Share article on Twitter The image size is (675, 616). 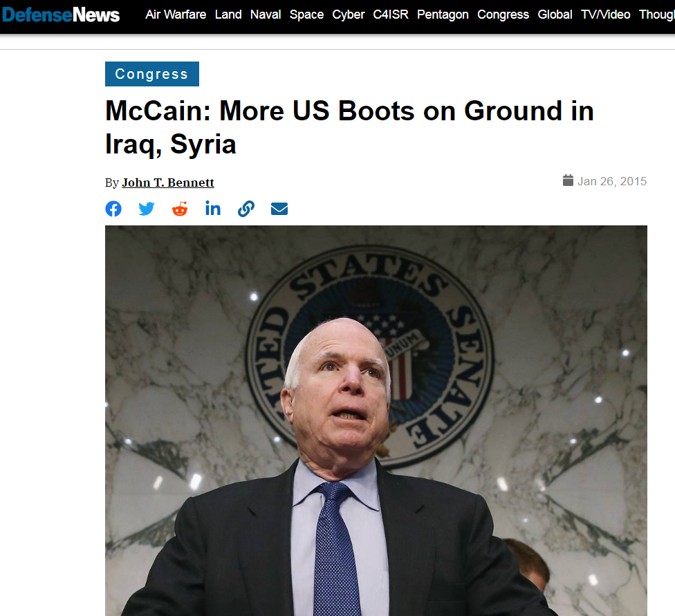[147, 209]
